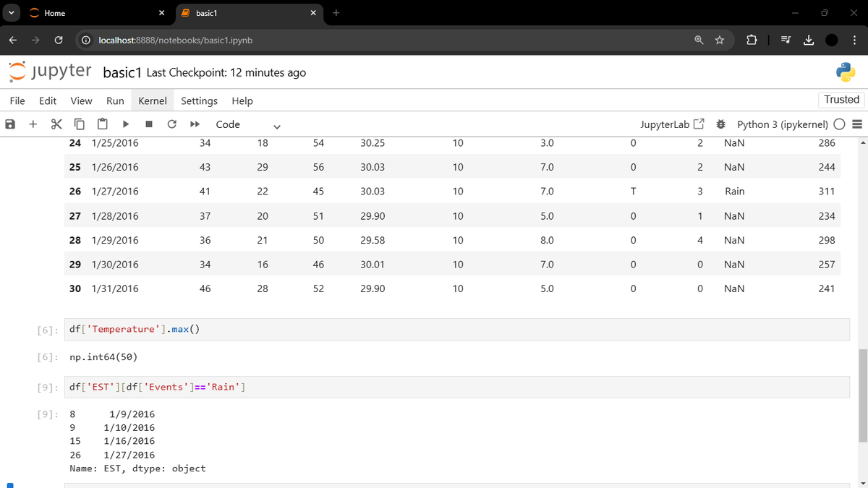Open the media control icon in browser toolbar
The height and width of the screenshot is (488, 868).
[787, 40]
